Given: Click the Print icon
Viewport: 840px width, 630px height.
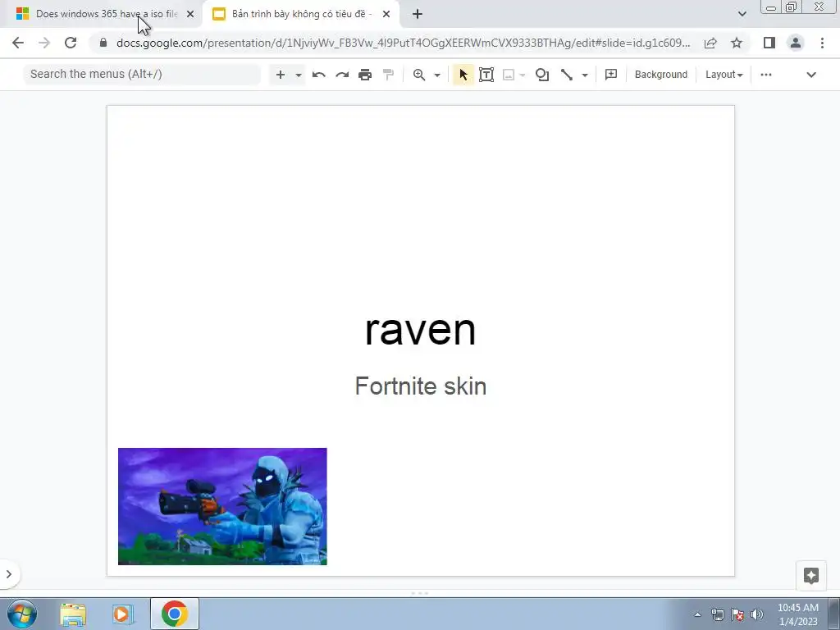Looking at the screenshot, I should click(x=365, y=75).
